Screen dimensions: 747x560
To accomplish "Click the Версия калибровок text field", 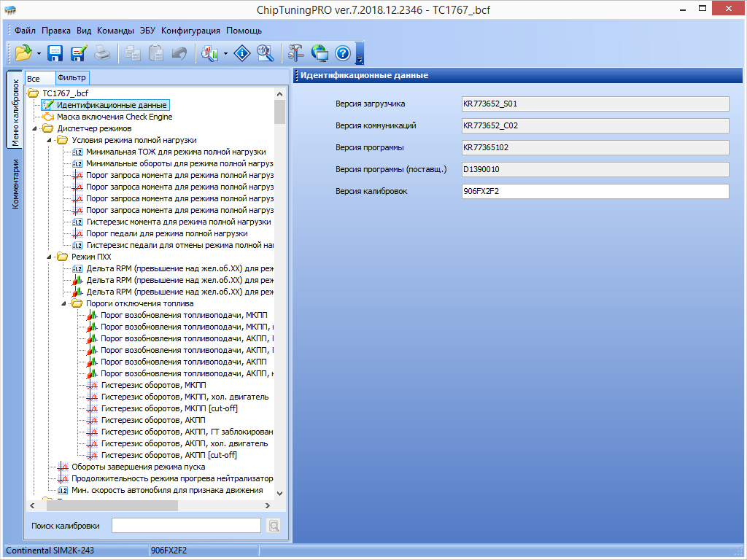I will (595, 191).
